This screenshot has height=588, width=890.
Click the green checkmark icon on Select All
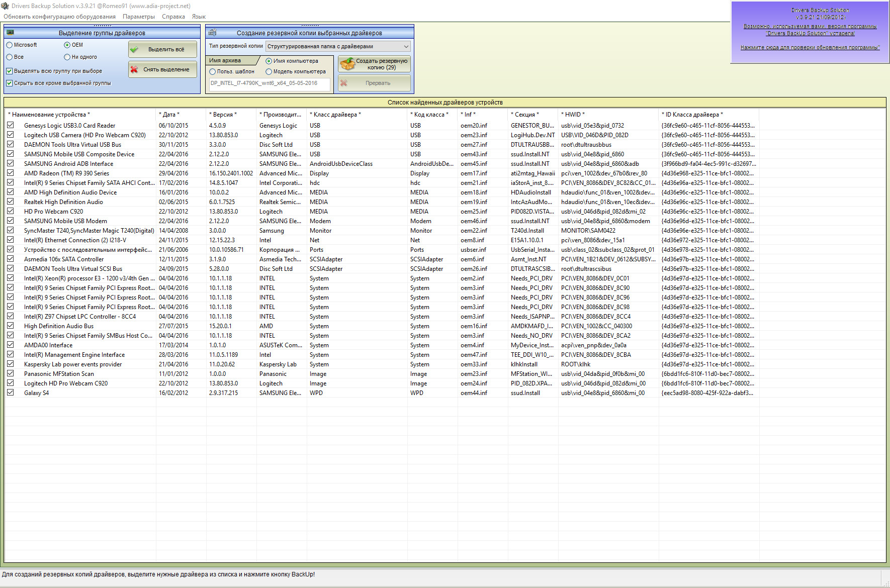point(135,49)
